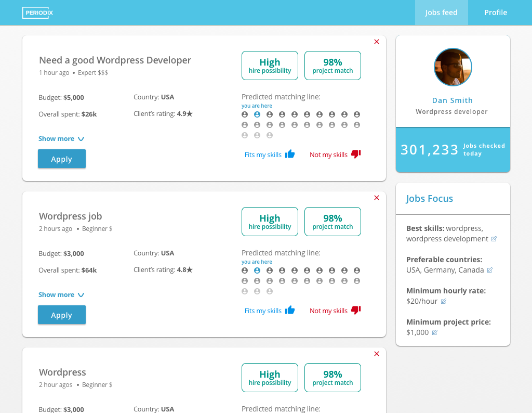Click thumbs down on Wordpress job card
Screen dimensions: 532x413
pyautogui.click(x=356, y=310)
